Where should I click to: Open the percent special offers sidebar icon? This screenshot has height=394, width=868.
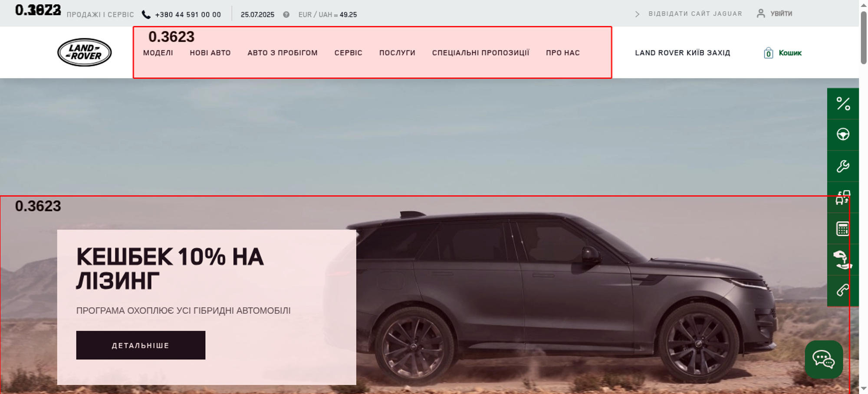(x=843, y=104)
